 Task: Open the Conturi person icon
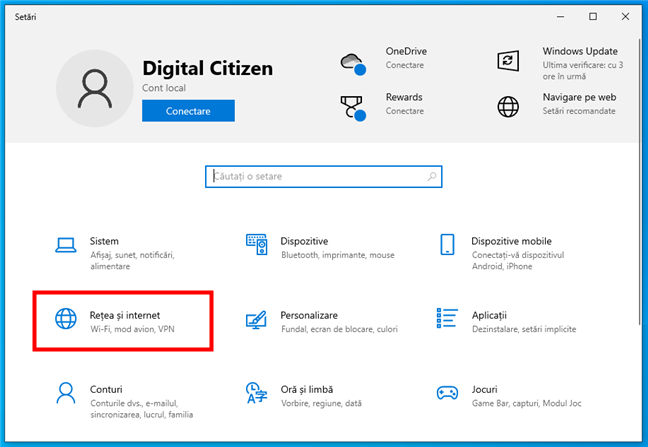coord(66,393)
